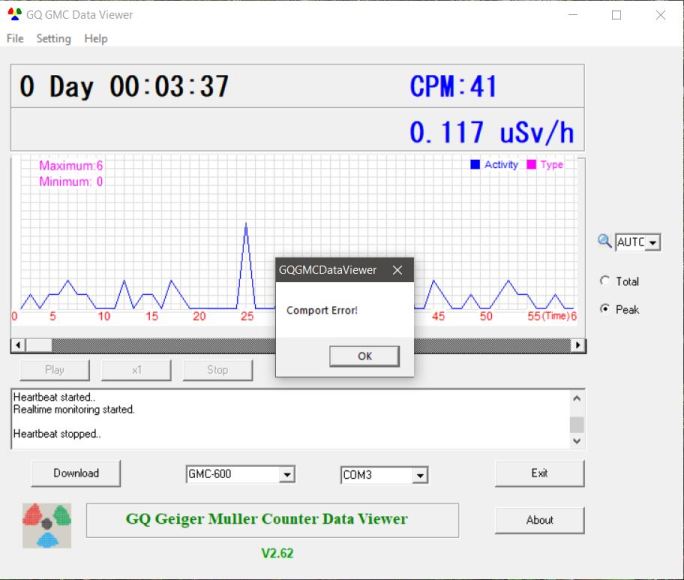
Task: Click the log box vertical scrollbar thumb
Action: pos(577,424)
